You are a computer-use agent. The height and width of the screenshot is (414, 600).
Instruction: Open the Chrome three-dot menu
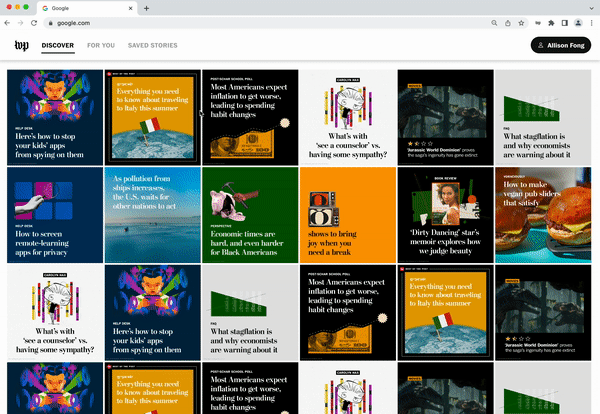pos(592,23)
